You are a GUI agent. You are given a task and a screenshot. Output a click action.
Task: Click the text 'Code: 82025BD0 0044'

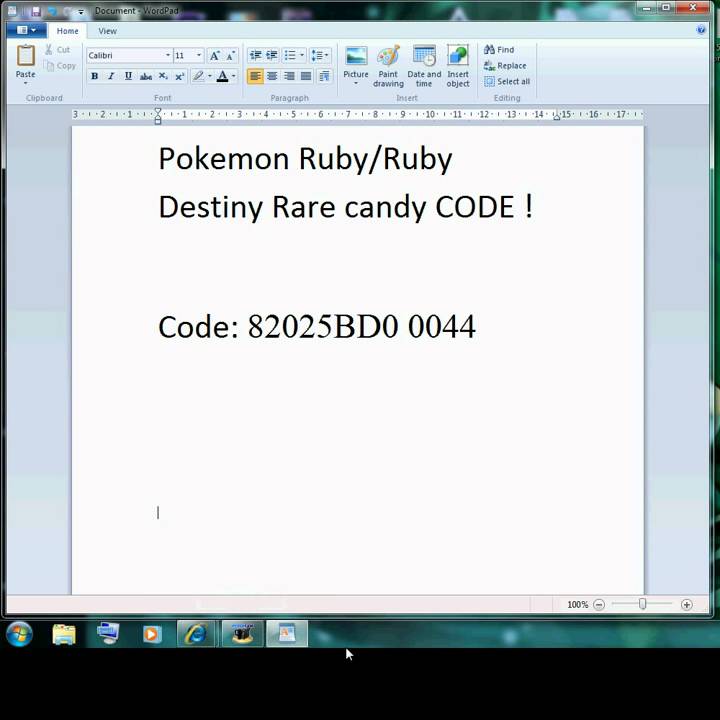[317, 327]
